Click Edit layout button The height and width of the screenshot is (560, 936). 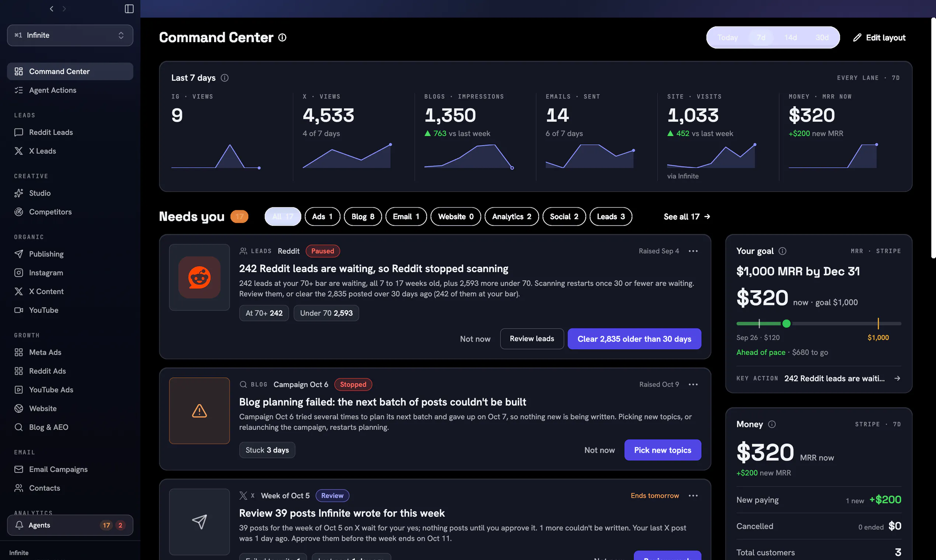point(879,37)
